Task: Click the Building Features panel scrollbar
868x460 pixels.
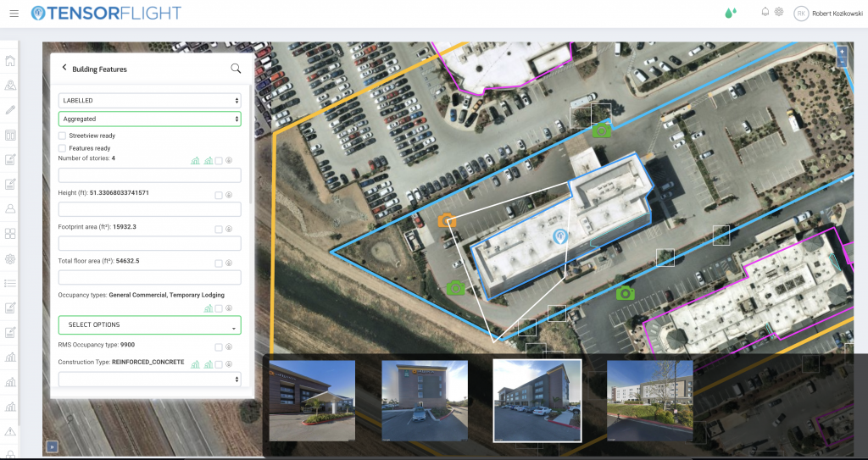Action: (x=251, y=144)
